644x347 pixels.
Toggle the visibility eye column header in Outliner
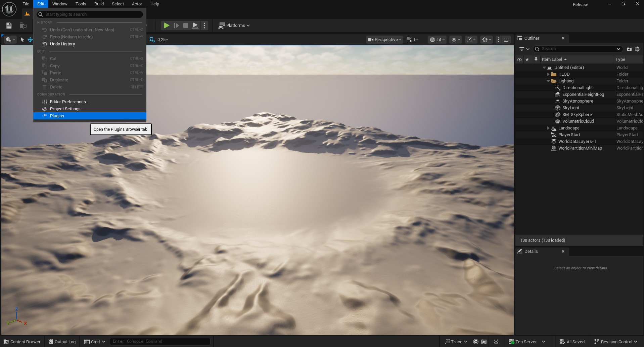pos(519,60)
